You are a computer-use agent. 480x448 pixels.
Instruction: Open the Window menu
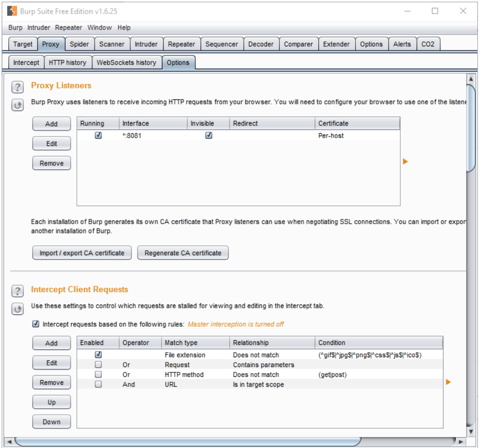click(99, 28)
